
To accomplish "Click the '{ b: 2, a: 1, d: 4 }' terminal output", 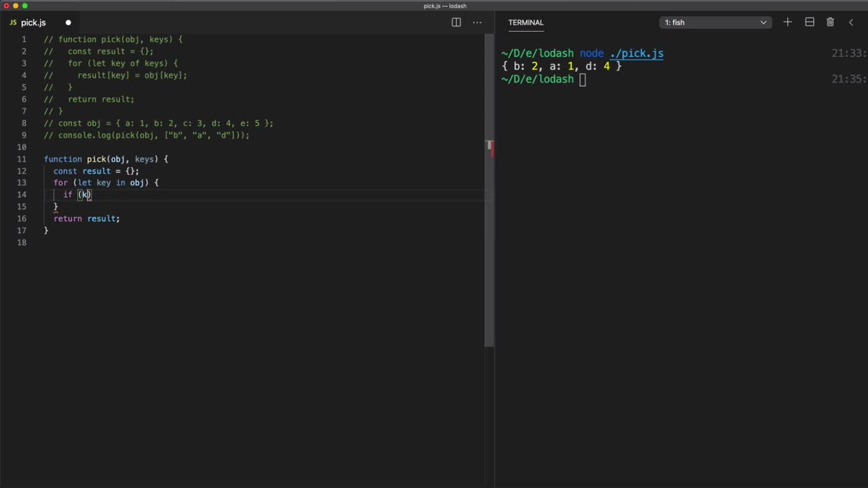I will point(561,66).
